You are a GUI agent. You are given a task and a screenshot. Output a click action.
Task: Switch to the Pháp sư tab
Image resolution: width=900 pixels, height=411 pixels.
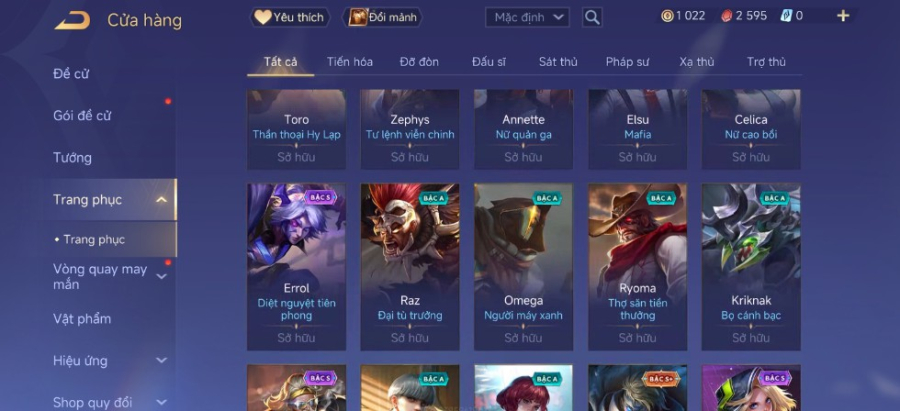point(627,62)
